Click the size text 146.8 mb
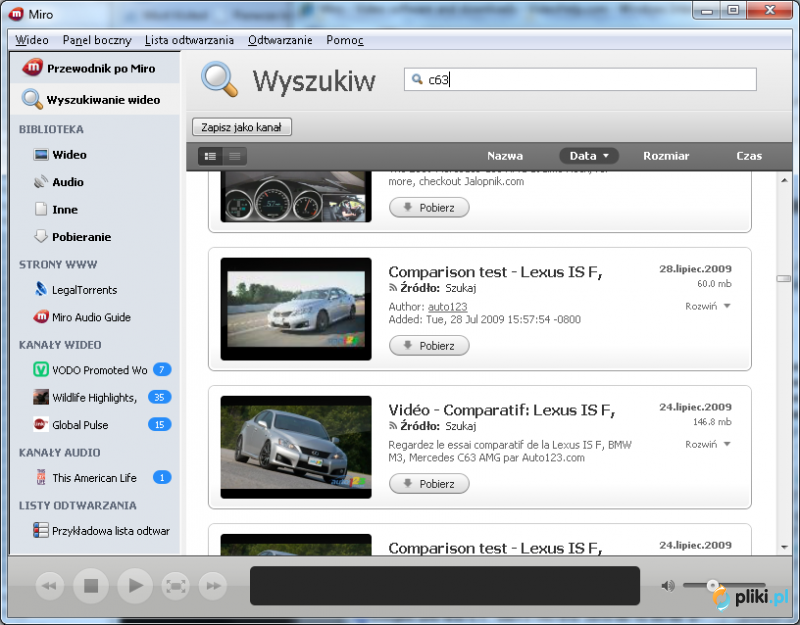The image size is (800, 625). click(x=712, y=422)
